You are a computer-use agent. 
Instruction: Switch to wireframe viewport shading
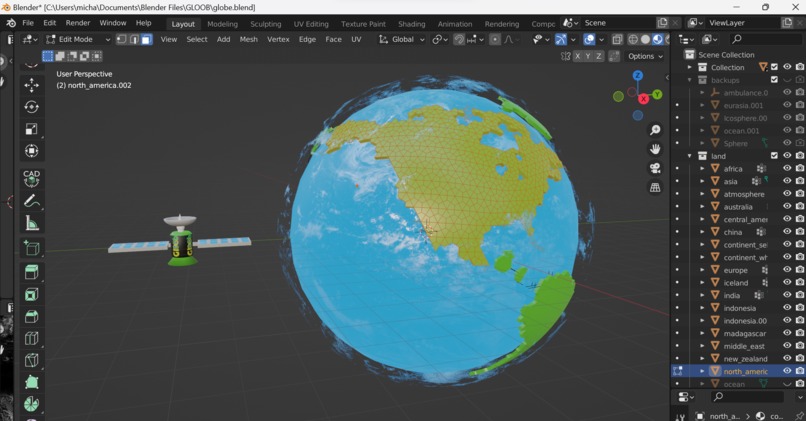(633, 40)
